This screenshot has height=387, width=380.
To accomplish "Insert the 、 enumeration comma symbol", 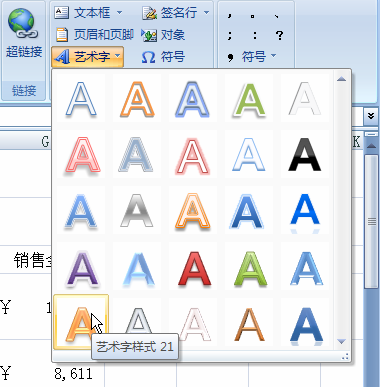I will tap(277, 16).
